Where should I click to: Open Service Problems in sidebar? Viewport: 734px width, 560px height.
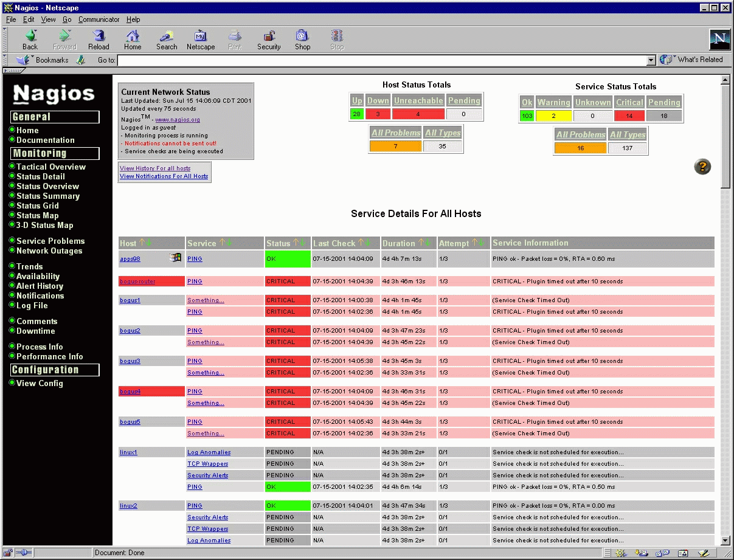pos(50,241)
